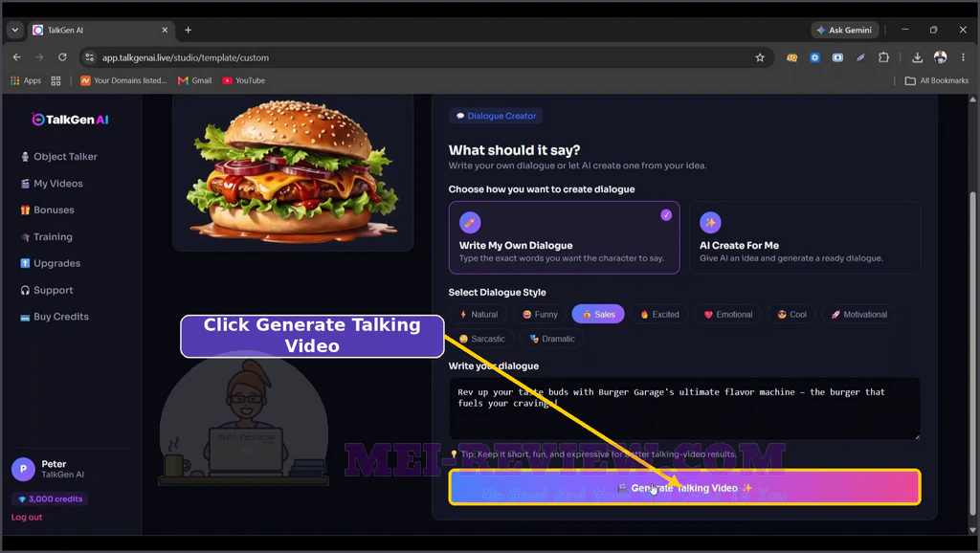Choose the Dramatic dialogue style
This screenshot has height=553, width=980.
click(x=552, y=339)
